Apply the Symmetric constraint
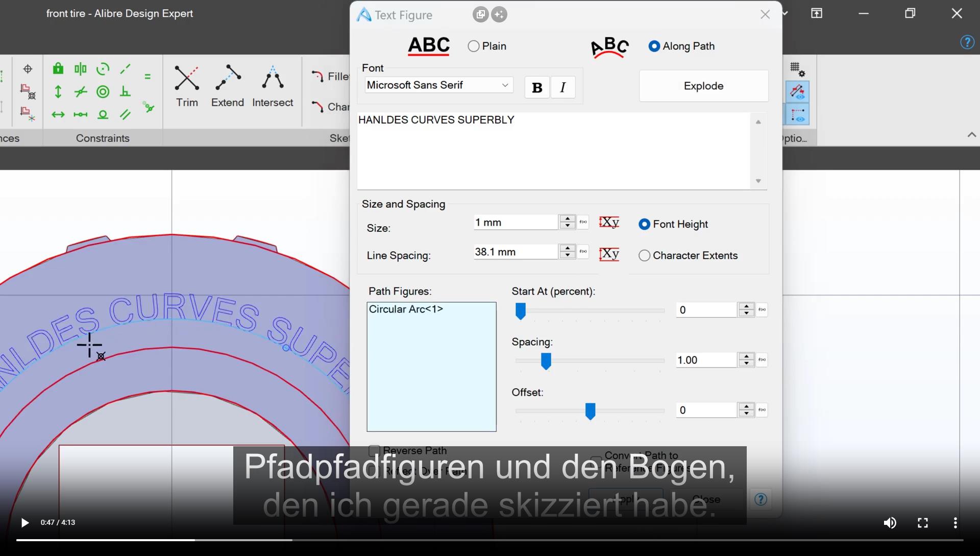980x556 pixels. tap(81, 68)
